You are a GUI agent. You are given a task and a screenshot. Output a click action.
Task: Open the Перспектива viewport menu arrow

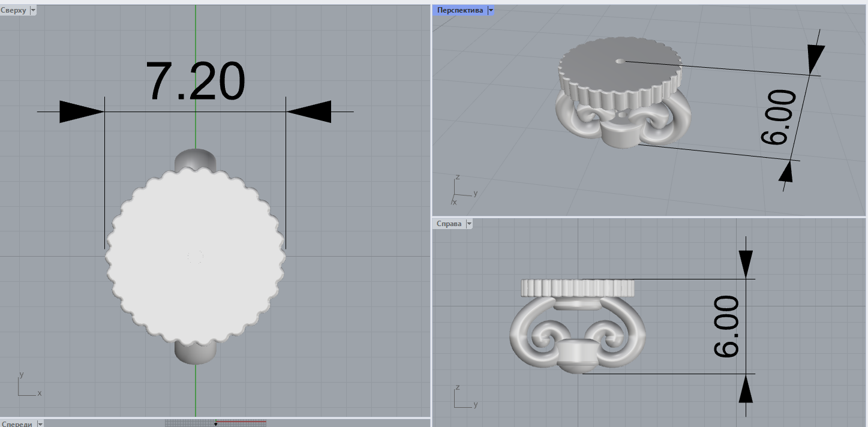(x=491, y=10)
